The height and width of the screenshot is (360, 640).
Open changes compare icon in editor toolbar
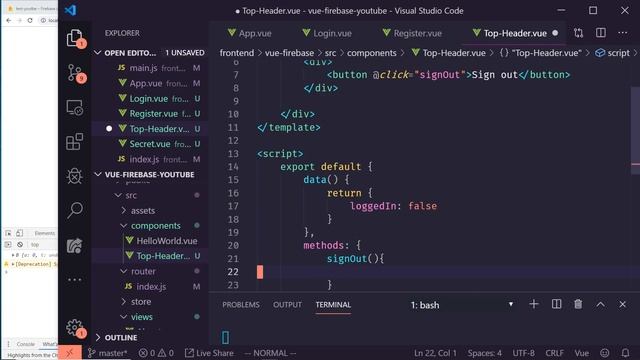coord(578,33)
